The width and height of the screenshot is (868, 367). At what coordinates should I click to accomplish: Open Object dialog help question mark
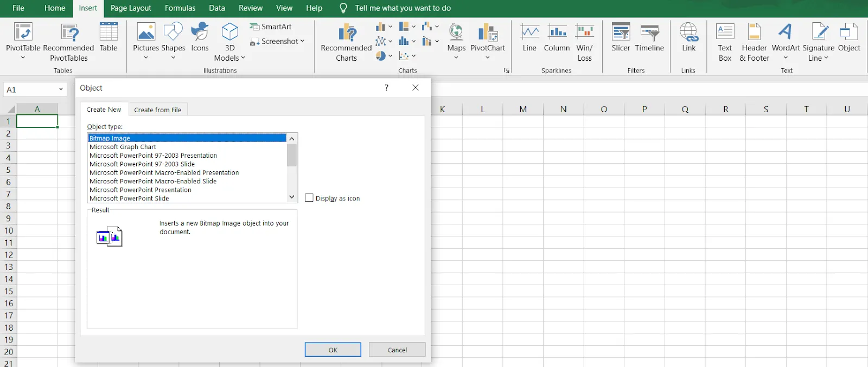pyautogui.click(x=386, y=88)
